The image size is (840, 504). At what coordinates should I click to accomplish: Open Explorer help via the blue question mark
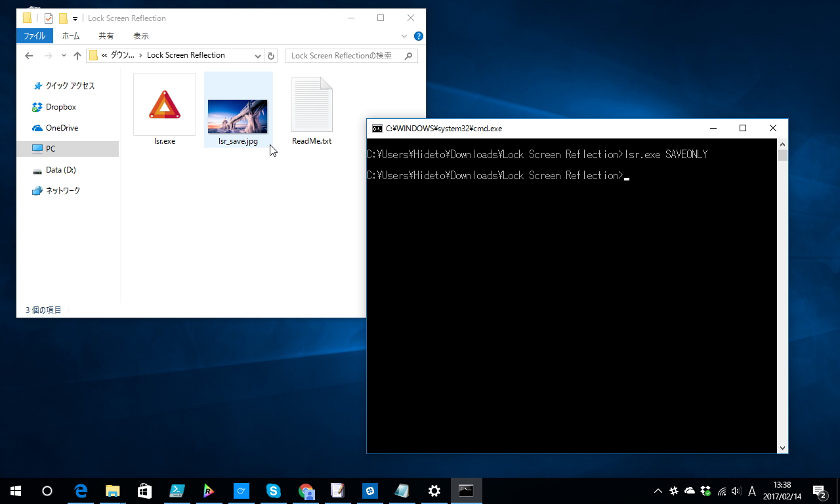[418, 36]
